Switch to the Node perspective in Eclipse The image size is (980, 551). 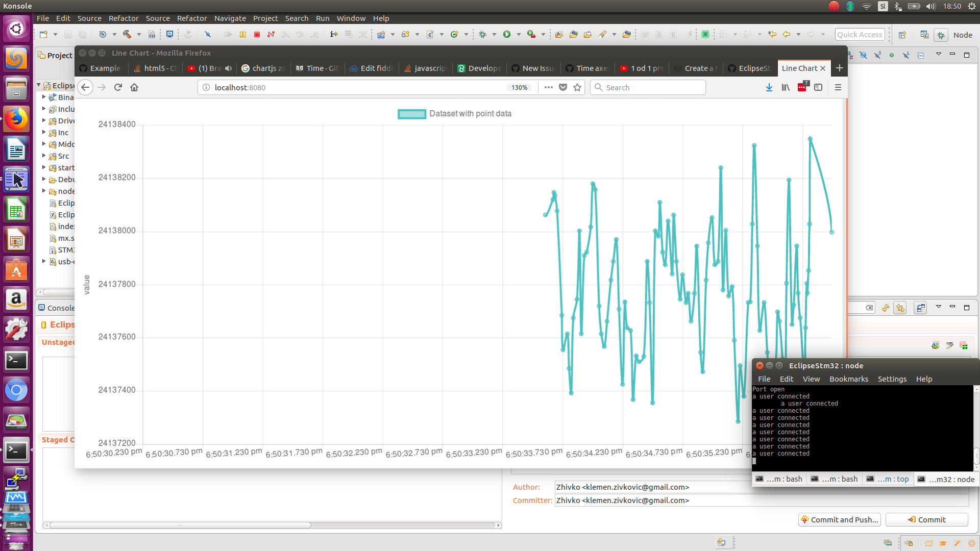tap(962, 35)
